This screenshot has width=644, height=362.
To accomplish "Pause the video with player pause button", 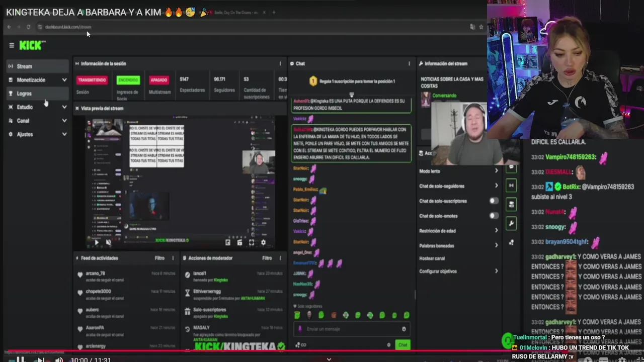I will coord(20,359).
